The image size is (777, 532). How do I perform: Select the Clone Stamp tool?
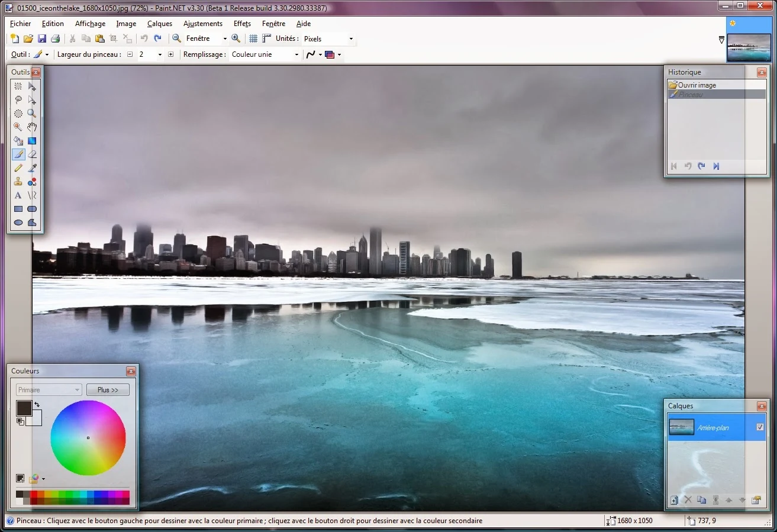tap(18, 182)
